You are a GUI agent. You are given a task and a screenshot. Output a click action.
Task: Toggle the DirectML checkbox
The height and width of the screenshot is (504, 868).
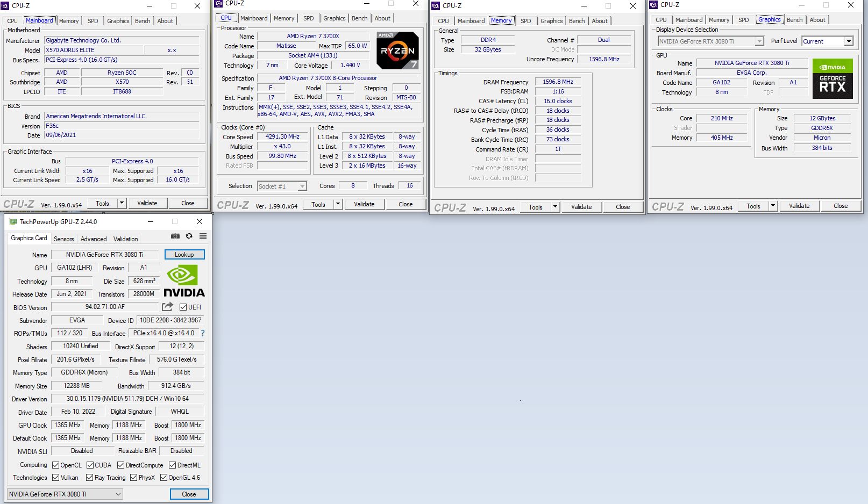(173, 465)
